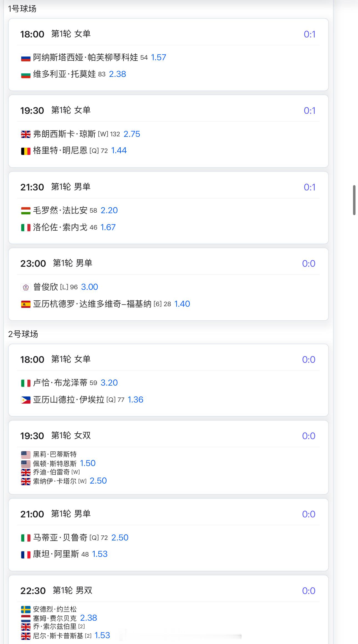
Task: Select odds 1.36 for 亚历山德拉·伊埃拉
Action: coord(135,400)
